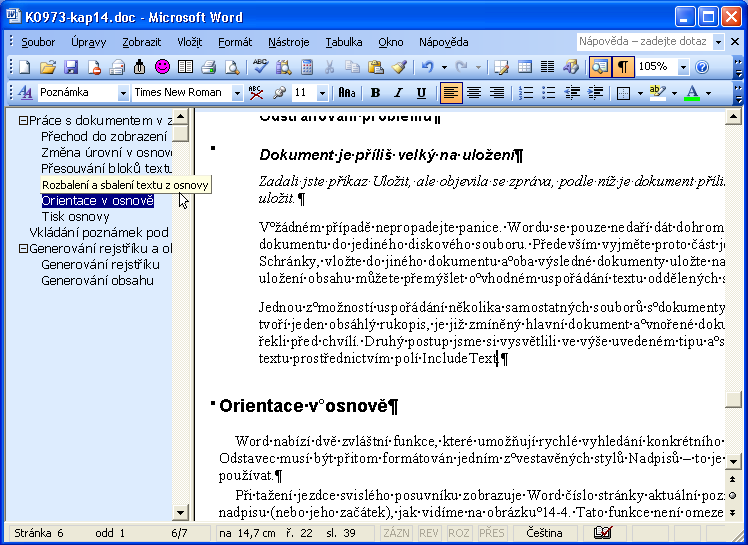This screenshot has height=545, width=748.
Task: Open Styles and Formatting pane icon
Action: click(25, 93)
